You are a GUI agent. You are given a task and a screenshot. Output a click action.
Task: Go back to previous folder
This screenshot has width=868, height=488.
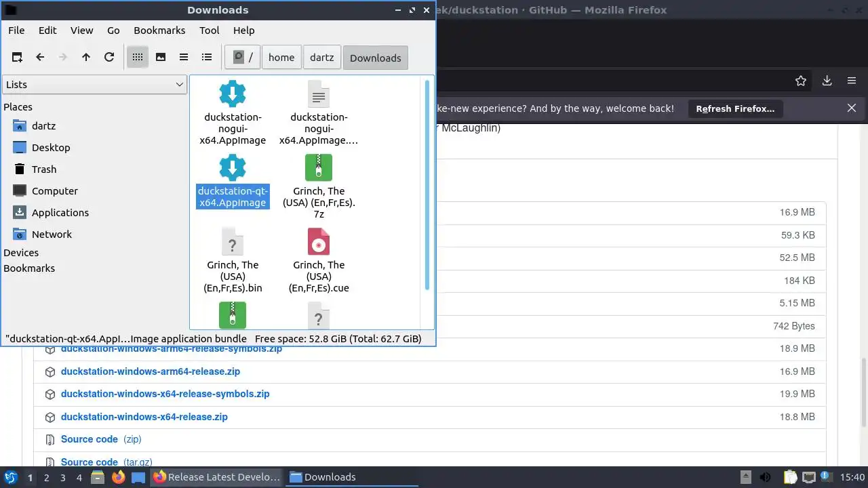pyautogui.click(x=40, y=58)
